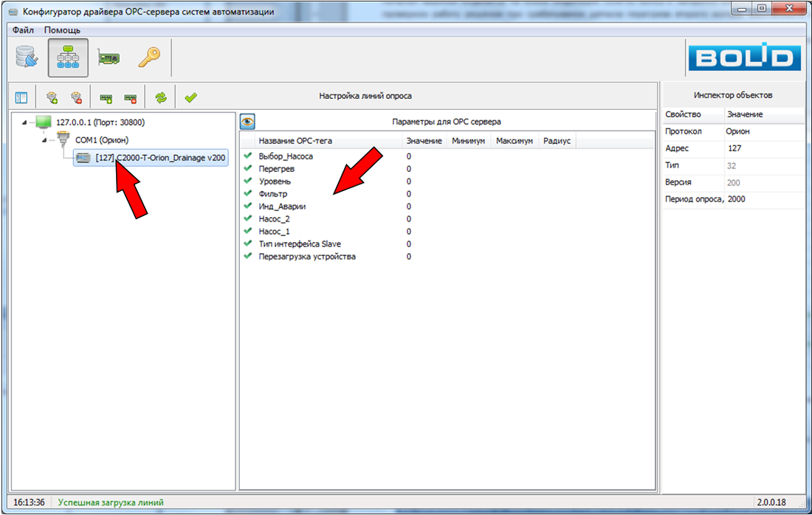Select the polling lines tree icon
Viewport: 812px width, 515px height.
click(x=68, y=58)
